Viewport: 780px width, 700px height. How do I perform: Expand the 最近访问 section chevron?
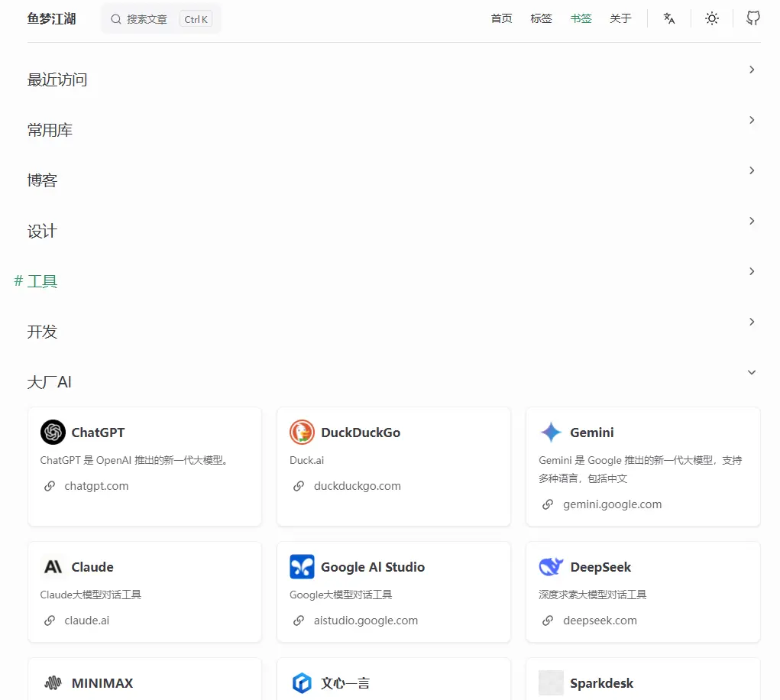pyautogui.click(x=752, y=70)
